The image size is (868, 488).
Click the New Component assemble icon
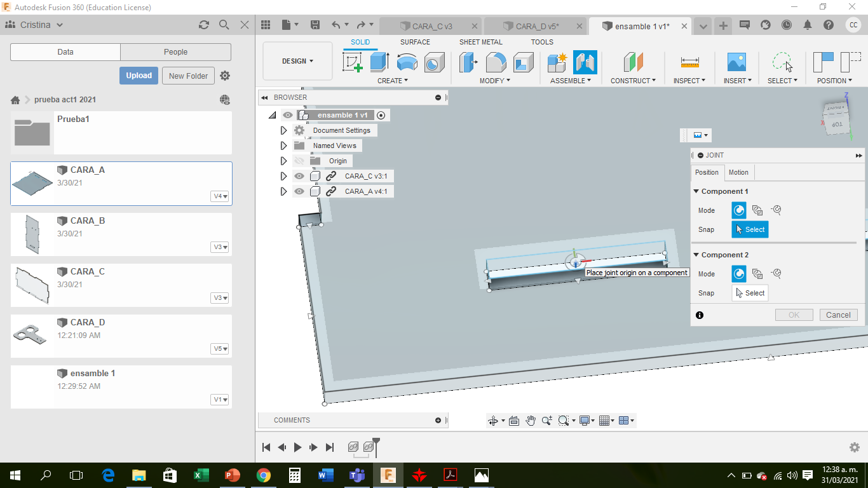tap(557, 62)
